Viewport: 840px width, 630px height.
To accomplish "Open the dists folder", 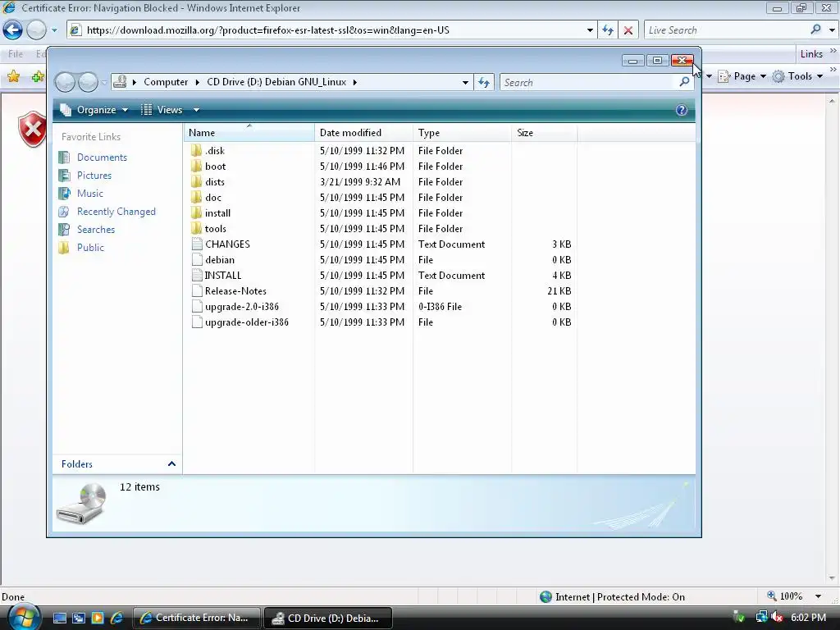I will (214, 181).
